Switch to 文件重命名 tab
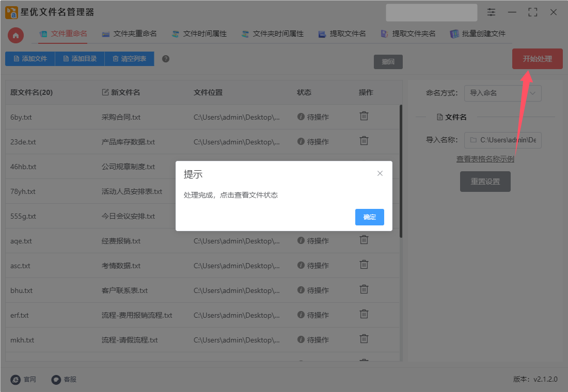The width and height of the screenshot is (568, 392). tap(63, 34)
